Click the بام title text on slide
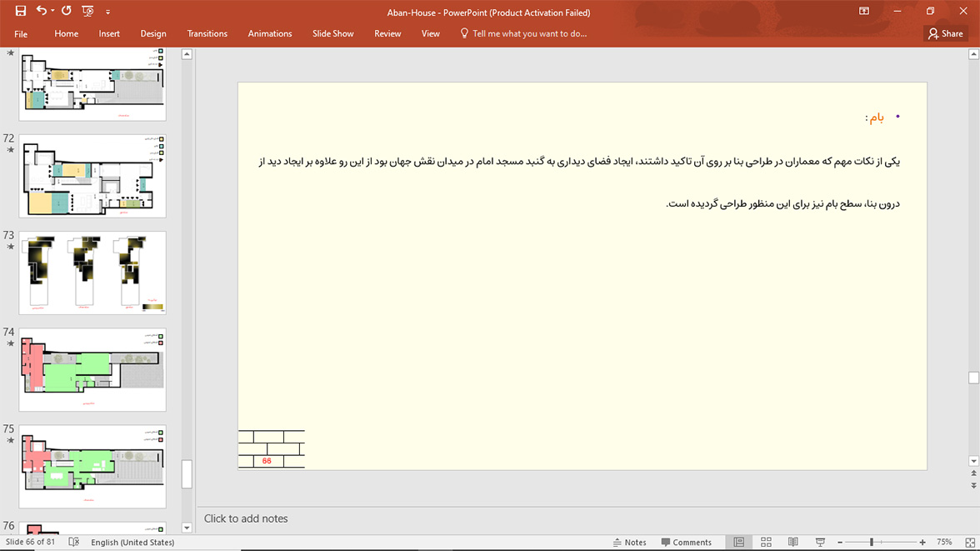 tap(877, 118)
